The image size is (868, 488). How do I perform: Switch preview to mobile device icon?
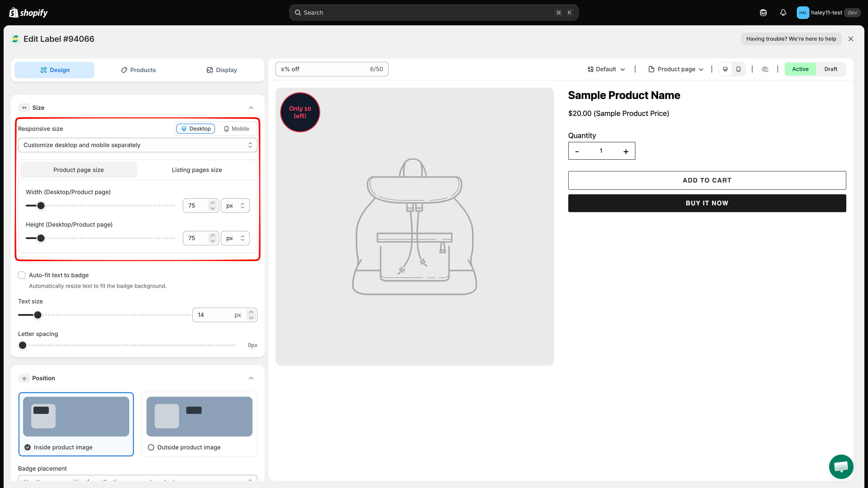[738, 69]
